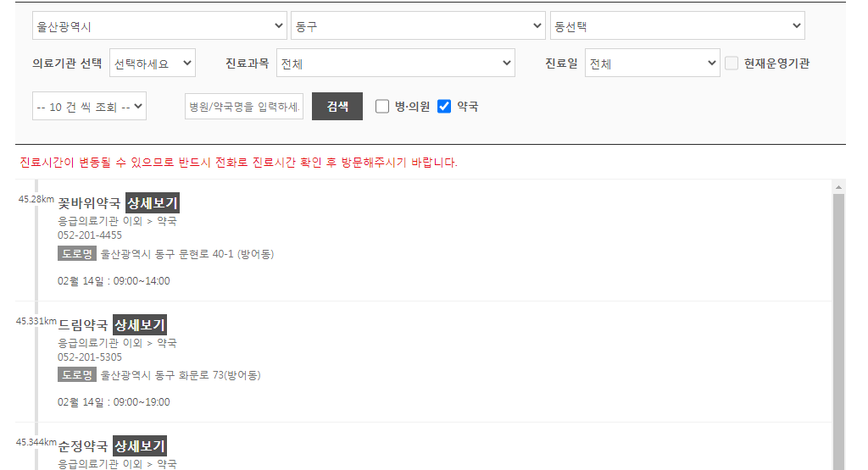Image resolution: width=868 pixels, height=470 pixels.
Task: Open the 동구 district dropdown
Action: click(418, 26)
